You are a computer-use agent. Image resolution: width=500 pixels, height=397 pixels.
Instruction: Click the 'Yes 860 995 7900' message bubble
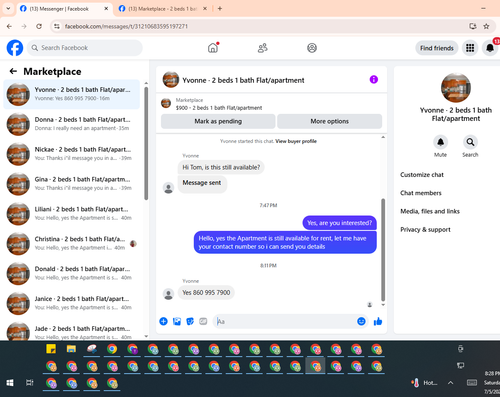point(206,293)
